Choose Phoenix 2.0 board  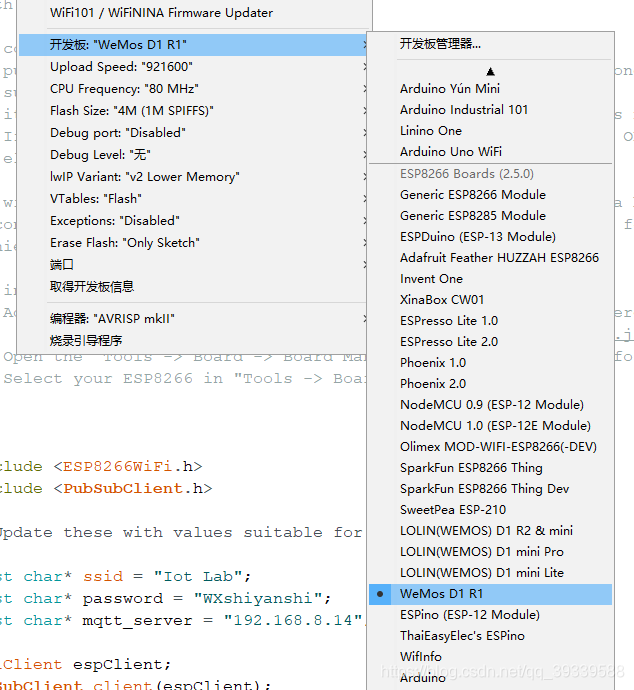(x=490, y=384)
